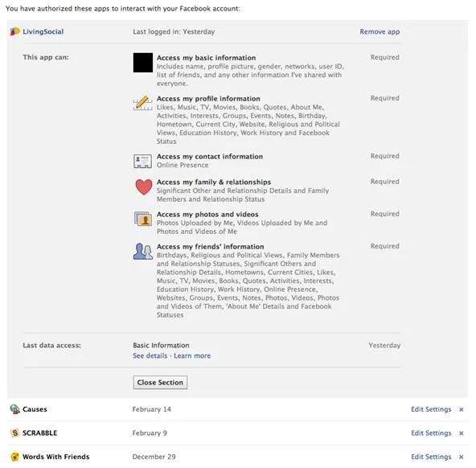Click the red heart relationships icon
Viewport: 476px width, 468px height.
click(x=144, y=187)
